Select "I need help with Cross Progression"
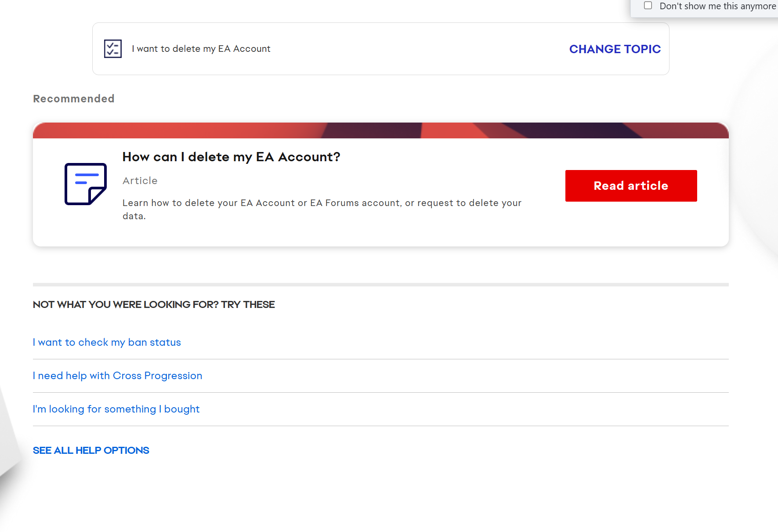778x532 pixels. [x=117, y=376]
